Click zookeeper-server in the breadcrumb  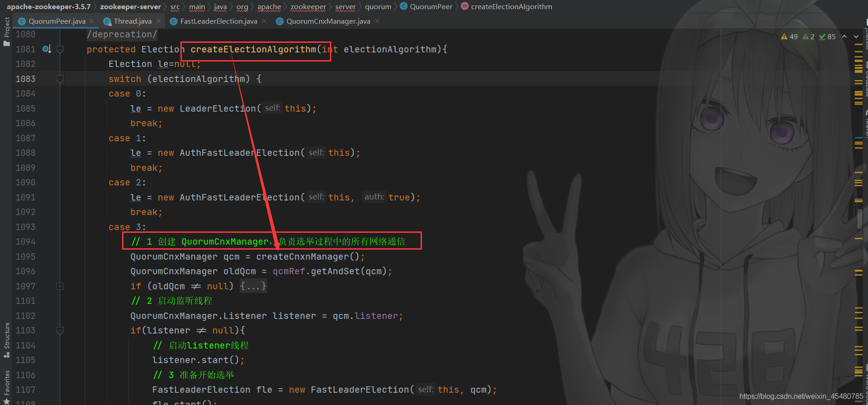[131, 6]
